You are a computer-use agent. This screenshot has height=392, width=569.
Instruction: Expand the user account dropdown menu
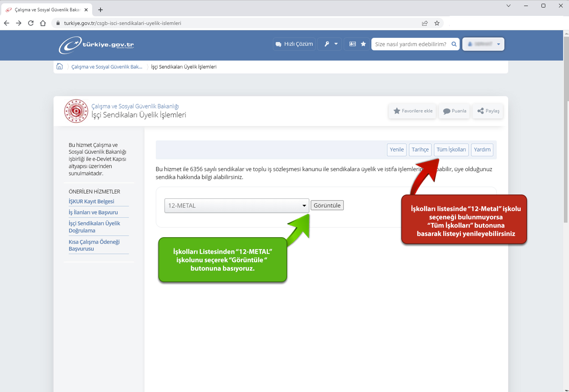coord(483,44)
